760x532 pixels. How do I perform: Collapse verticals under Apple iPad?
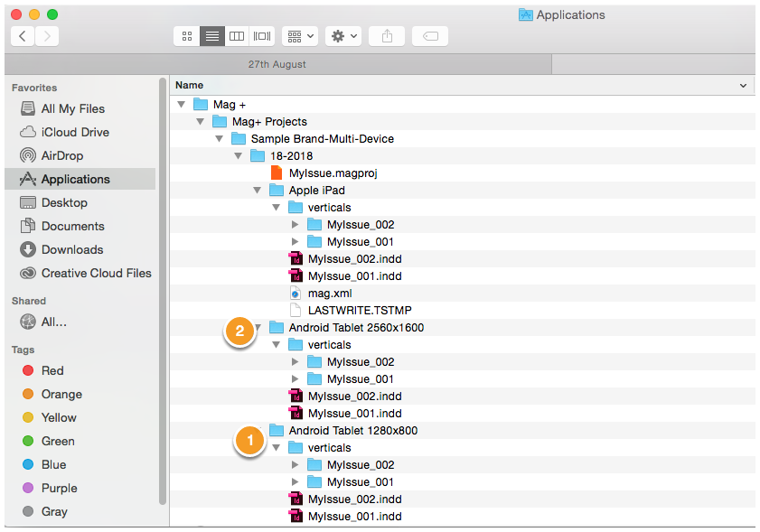point(276,208)
